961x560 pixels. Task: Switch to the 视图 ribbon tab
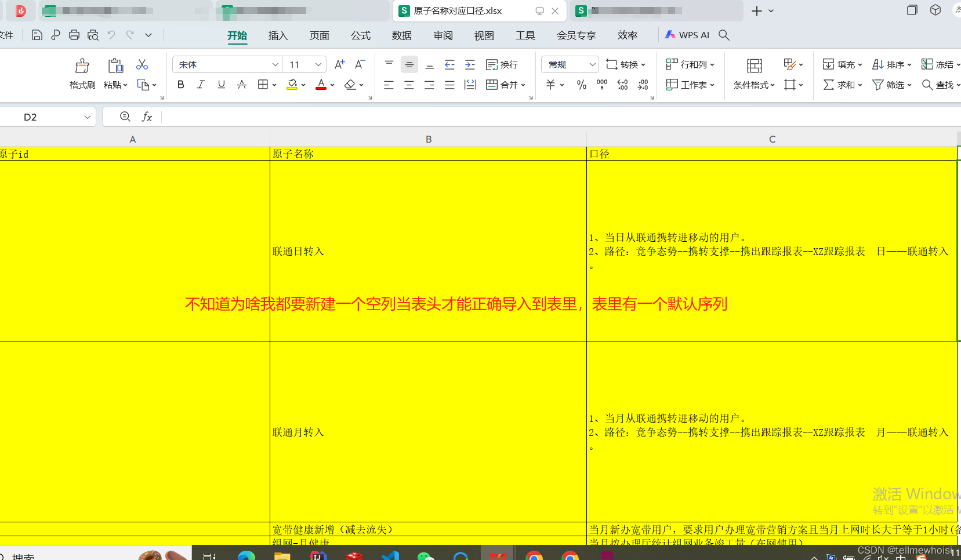click(484, 35)
